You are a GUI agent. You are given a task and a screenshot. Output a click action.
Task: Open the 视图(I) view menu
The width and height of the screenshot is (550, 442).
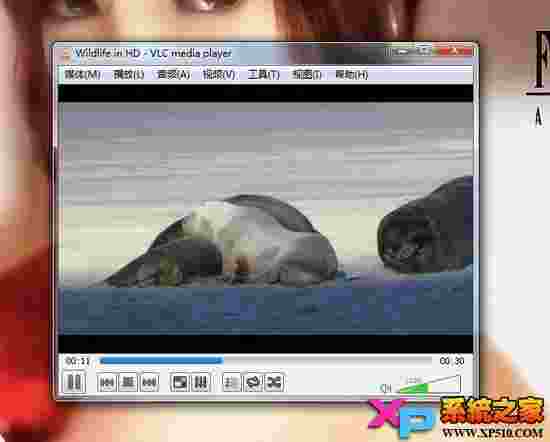[307, 74]
